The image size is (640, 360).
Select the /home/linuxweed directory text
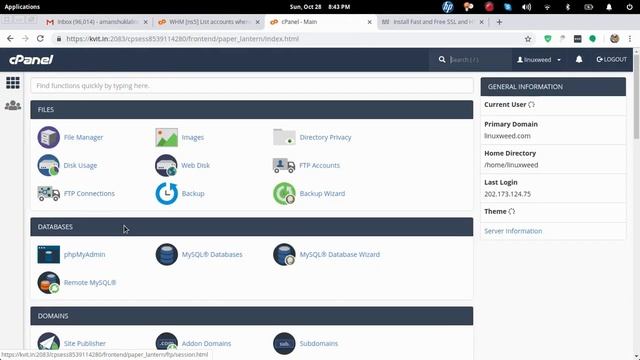511,165
